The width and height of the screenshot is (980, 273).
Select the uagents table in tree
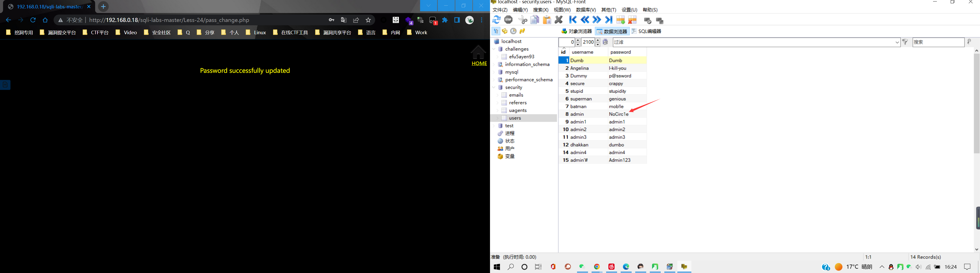click(517, 110)
